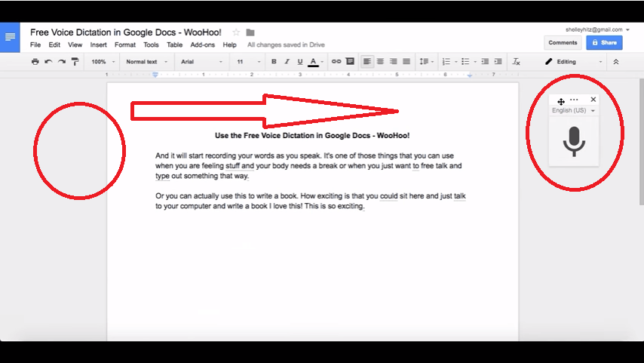Move document with folder icon

pyautogui.click(x=250, y=32)
